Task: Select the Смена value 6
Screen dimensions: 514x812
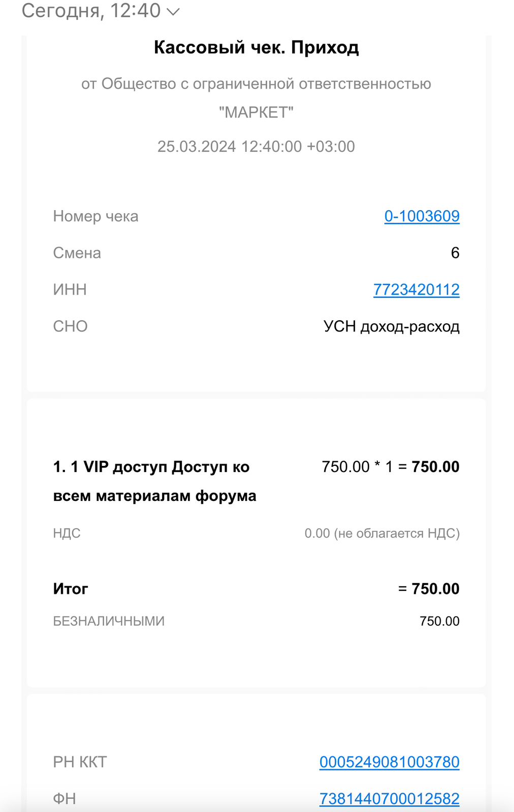Action: click(x=455, y=253)
